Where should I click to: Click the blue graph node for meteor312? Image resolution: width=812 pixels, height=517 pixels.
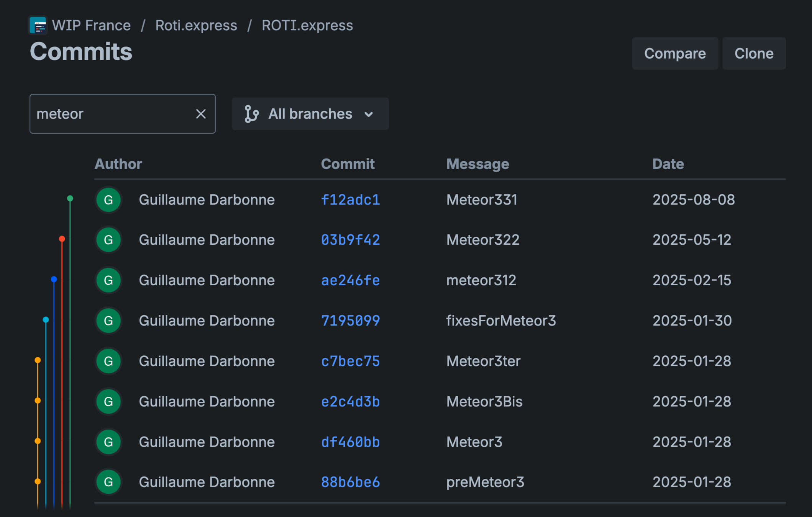54,279
